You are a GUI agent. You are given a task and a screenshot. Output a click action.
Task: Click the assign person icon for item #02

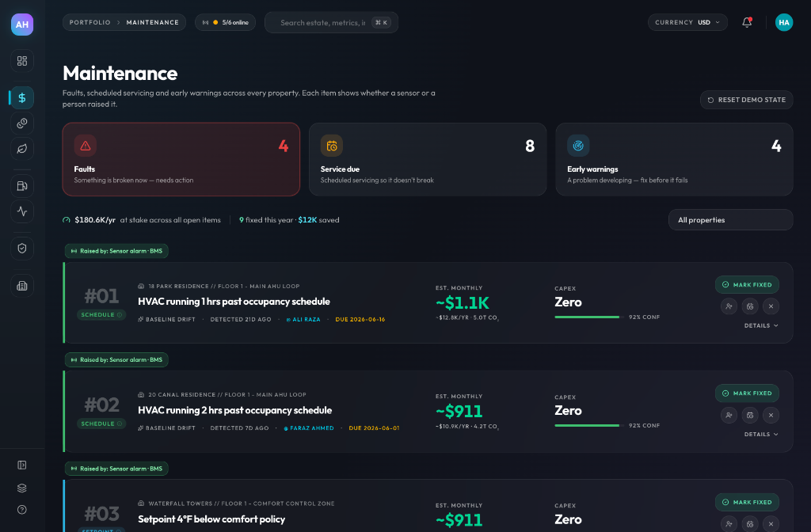[729, 415]
